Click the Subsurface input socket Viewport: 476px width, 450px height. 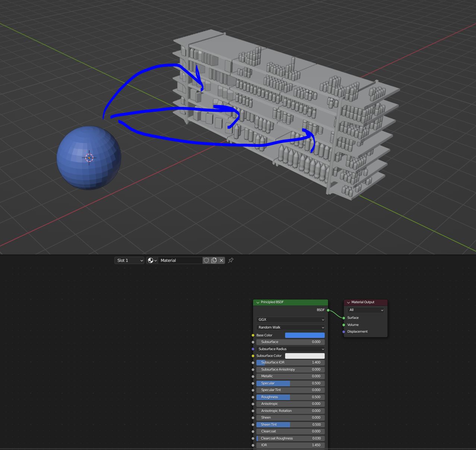click(x=253, y=342)
